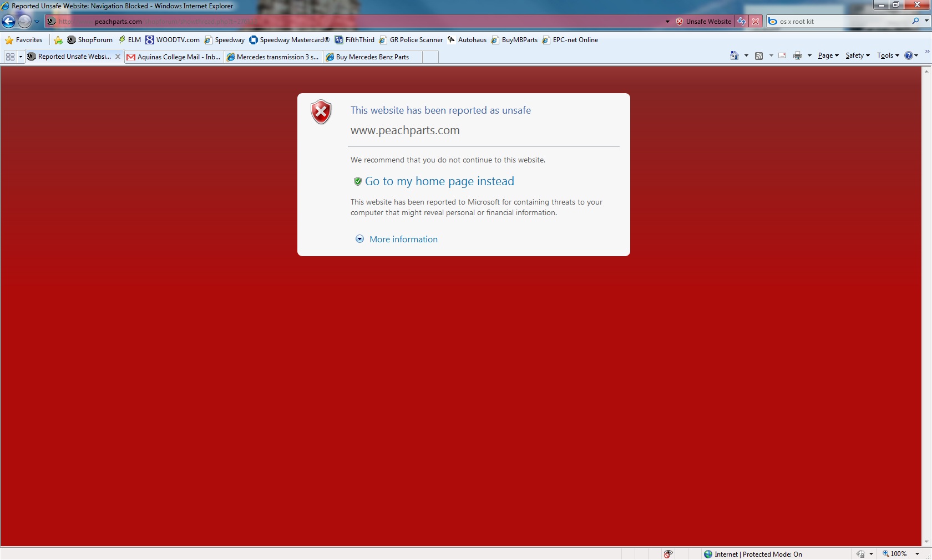Open the FifthThird bookmark
The height and width of the screenshot is (560, 932).
354,40
